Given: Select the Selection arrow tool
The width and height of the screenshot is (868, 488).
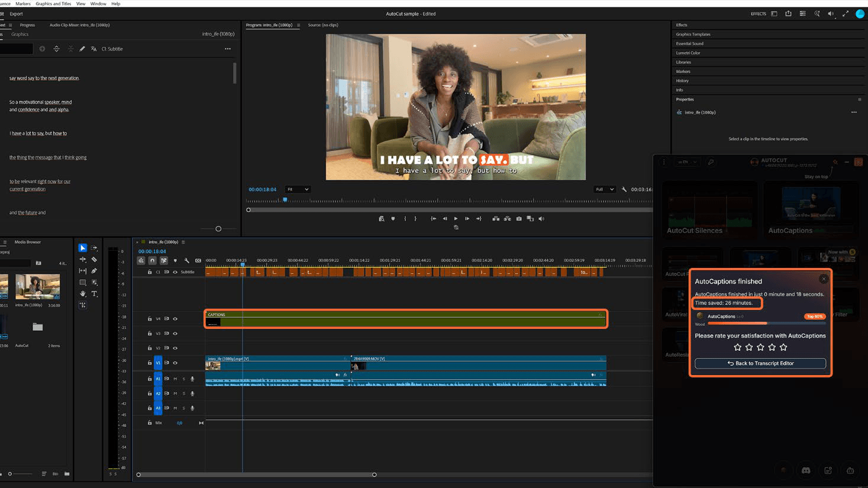Looking at the screenshot, I should click(x=83, y=248).
